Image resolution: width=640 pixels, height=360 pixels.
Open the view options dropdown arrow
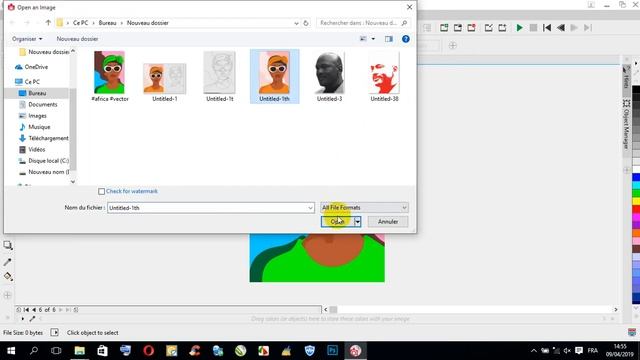point(373,39)
